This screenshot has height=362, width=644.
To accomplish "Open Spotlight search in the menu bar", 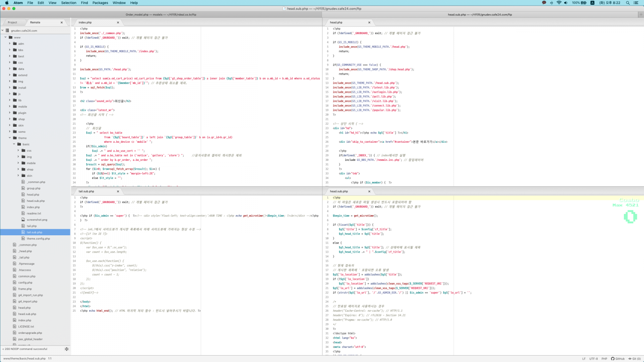I will click(627, 3).
